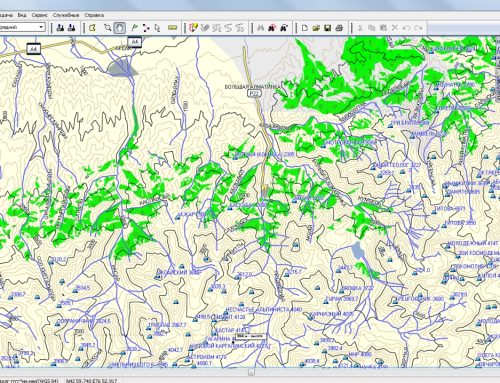Select the Zoom magnifier tool
The height and width of the screenshot is (383, 500).
[107, 28]
